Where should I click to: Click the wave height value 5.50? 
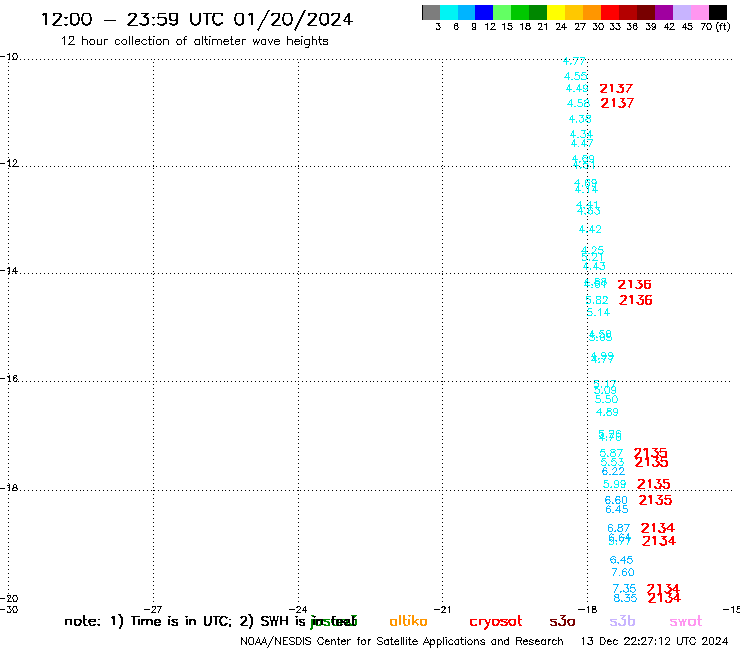click(x=606, y=399)
